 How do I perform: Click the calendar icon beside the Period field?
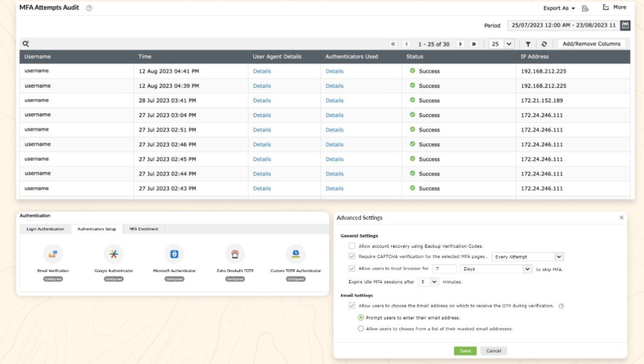coord(625,25)
